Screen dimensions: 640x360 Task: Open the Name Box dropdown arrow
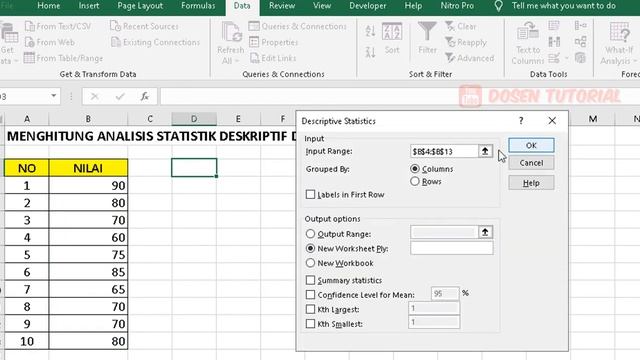[x=53, y=96]
